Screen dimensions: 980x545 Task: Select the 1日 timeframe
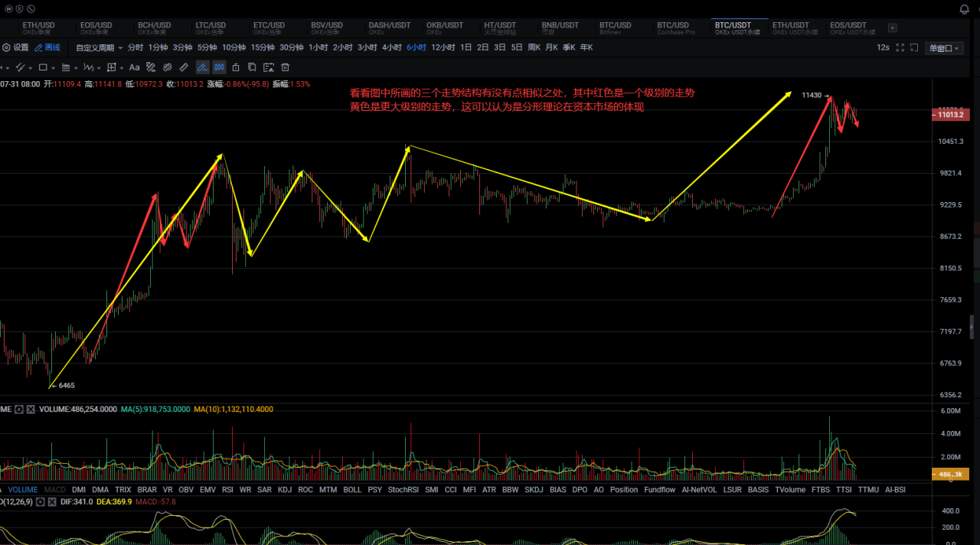point(465,47)
